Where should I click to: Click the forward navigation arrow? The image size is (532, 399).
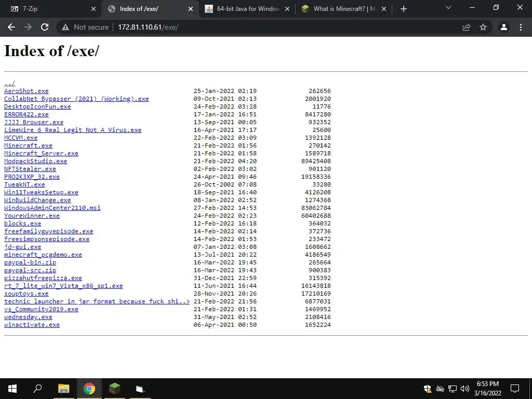[x=28, y=27]
